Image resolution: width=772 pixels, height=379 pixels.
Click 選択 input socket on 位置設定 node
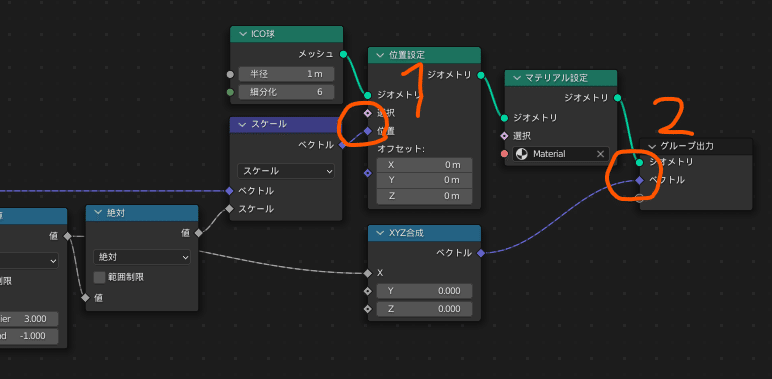[x=368, y=113]
